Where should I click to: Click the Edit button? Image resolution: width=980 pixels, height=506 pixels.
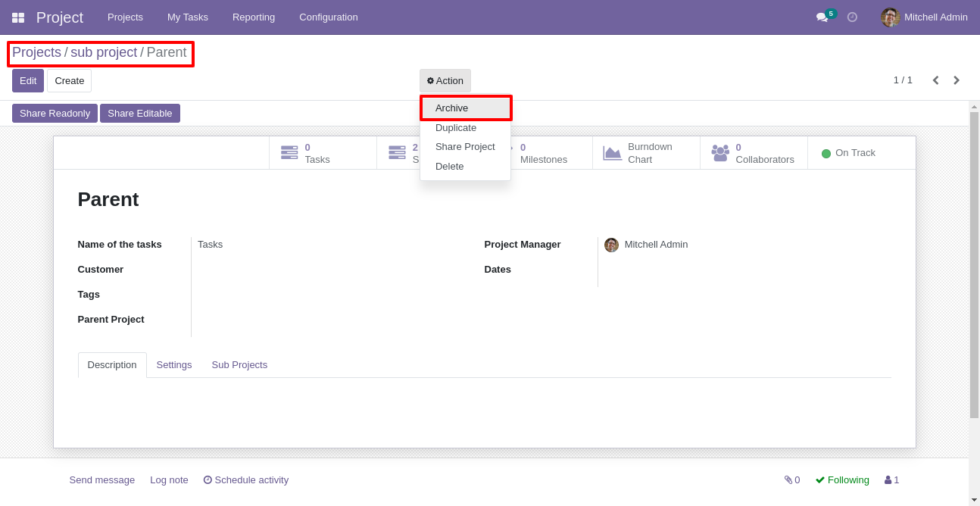click(x=28, y=80)
